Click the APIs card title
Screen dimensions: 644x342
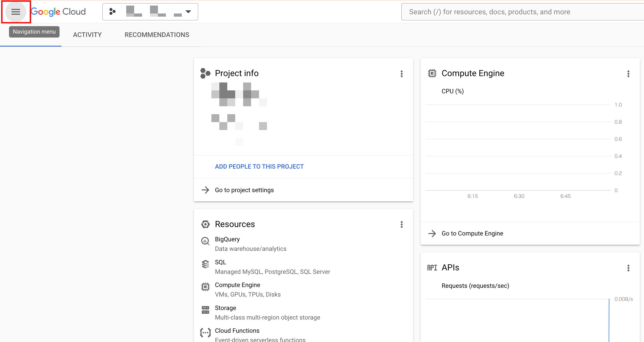tap(450, 267)
